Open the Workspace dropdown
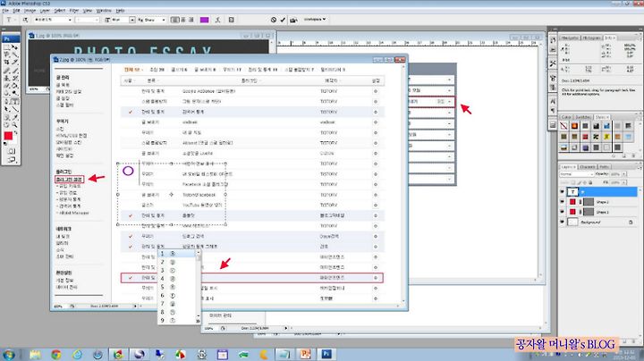 point(315,20)
